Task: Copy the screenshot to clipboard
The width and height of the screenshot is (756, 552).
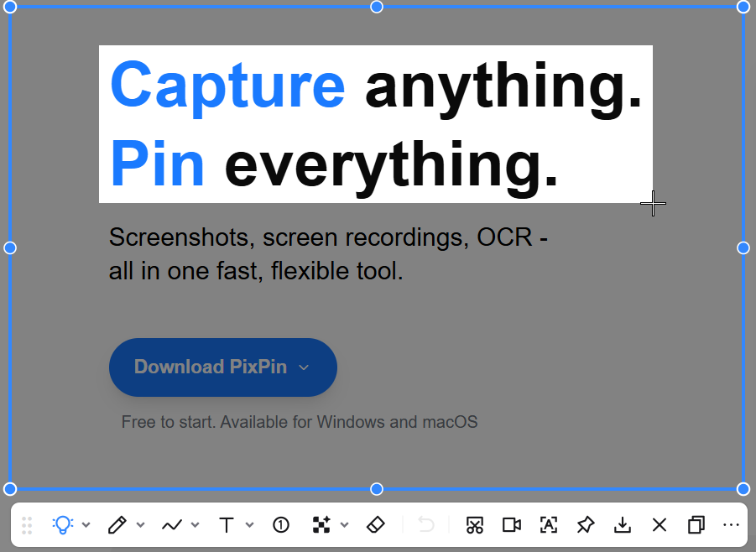Action: [696, 524]
